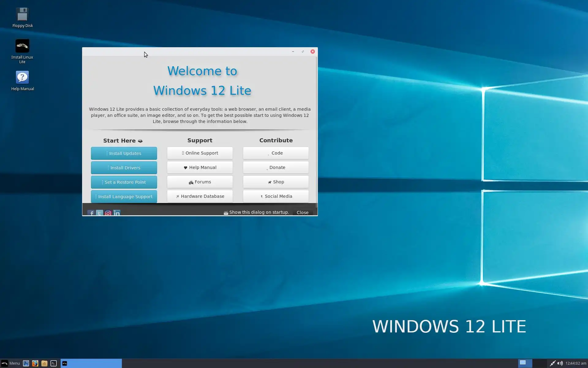Toggle Show this dialog on startup
The image size is (588, 368).
tap(226, 213)
